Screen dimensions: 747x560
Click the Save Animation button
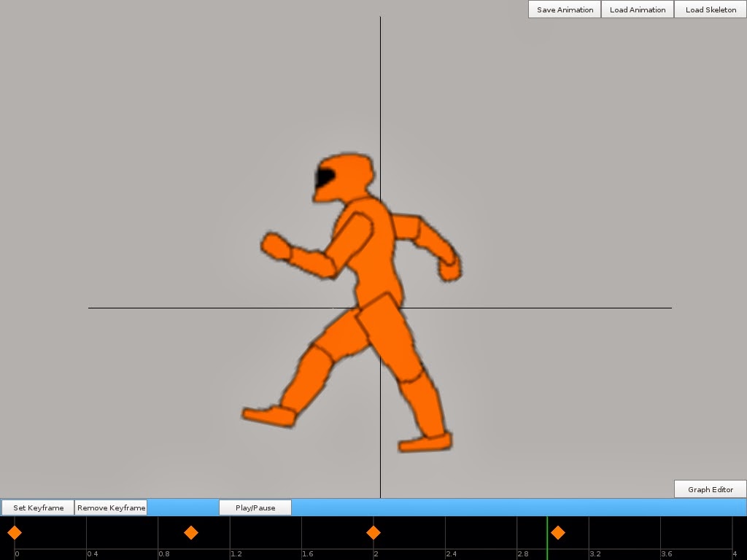(565, 9)
